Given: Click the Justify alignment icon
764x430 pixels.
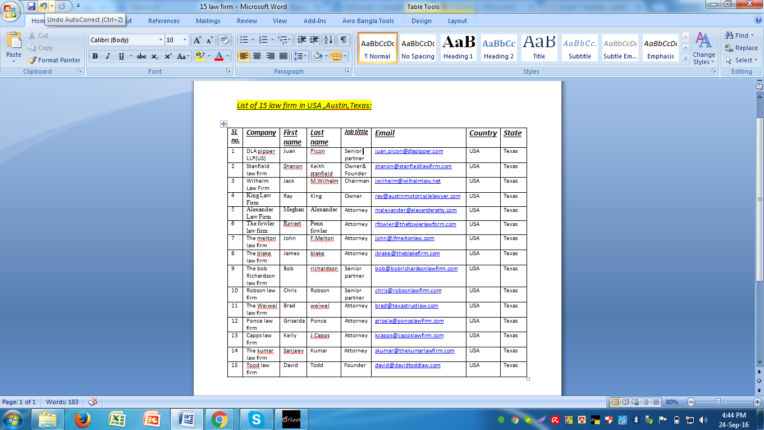Looking at the screenshot, I should 283,56.
